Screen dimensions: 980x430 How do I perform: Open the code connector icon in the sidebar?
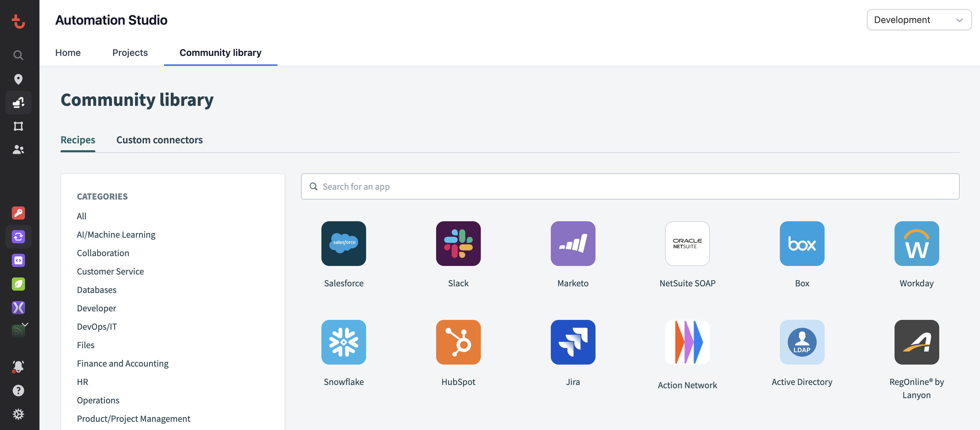(x=18, y=260)
